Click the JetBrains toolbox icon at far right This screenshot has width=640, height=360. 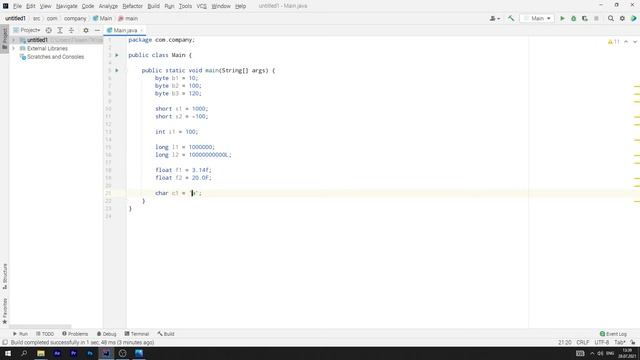[633, 18]
